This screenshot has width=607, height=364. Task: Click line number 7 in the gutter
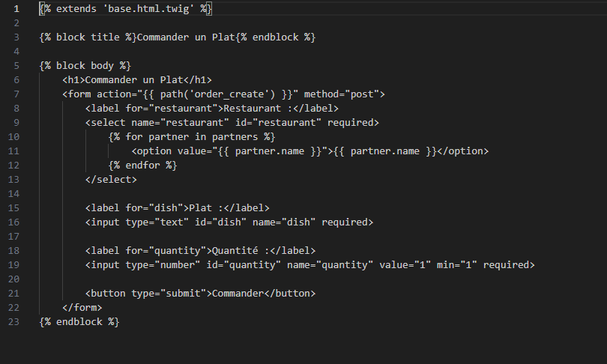[16, 94]
